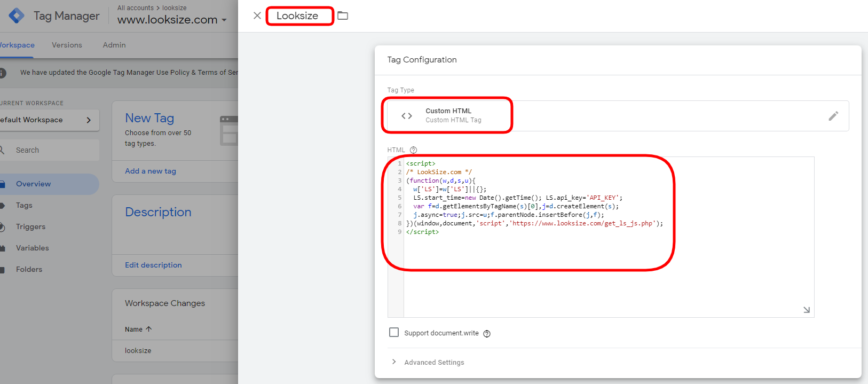Click the Folders sidebar icon

point(2,270)
